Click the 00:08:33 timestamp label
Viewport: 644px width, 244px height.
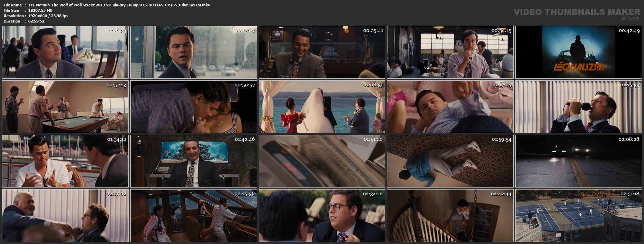(x=116, y=31)
